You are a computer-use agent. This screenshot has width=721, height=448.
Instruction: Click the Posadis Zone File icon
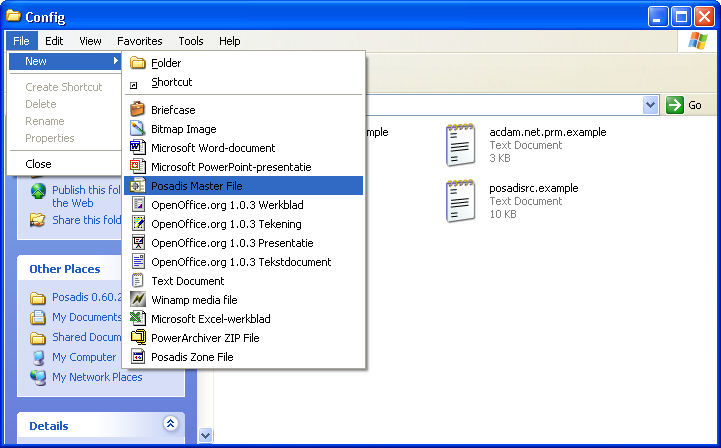click(138, 357)
